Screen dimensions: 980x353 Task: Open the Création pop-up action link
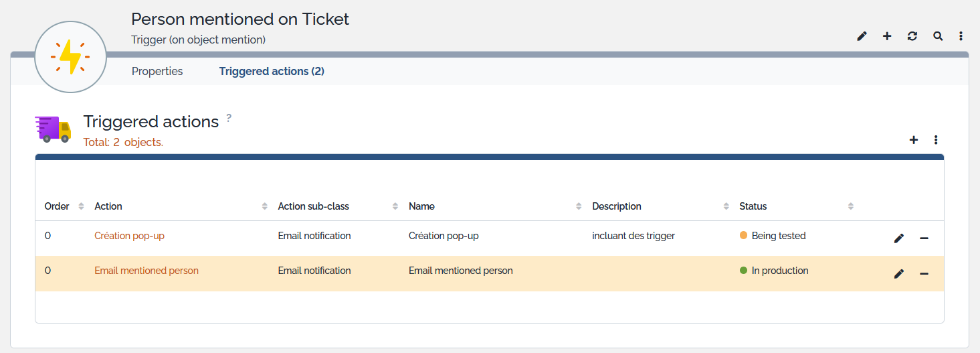(x=129, y=236)
